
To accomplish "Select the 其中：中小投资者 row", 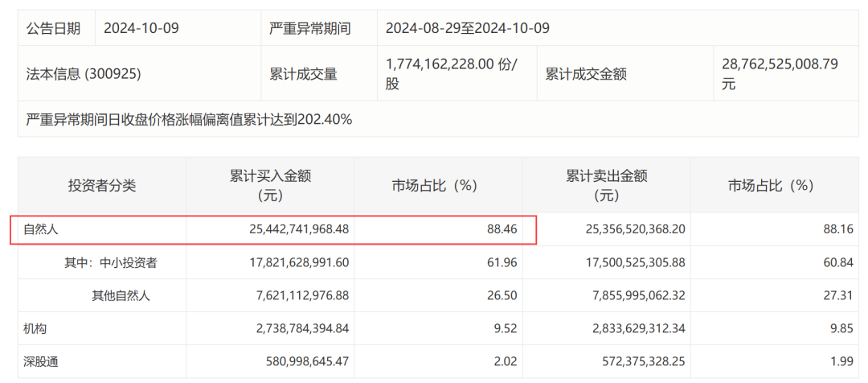I will (438, 263).
